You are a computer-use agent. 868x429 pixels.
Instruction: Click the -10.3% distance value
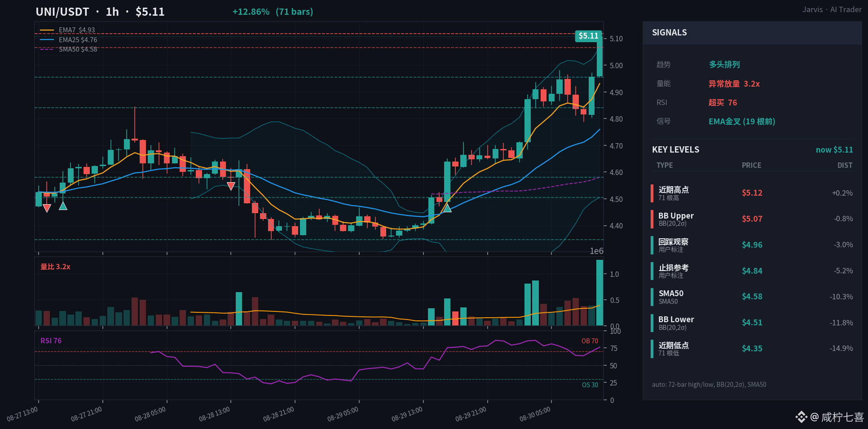click(x=841, y=297)
